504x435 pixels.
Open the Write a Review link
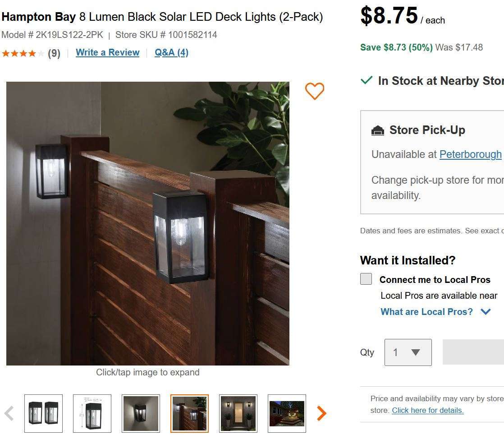(x=107, y=52)
